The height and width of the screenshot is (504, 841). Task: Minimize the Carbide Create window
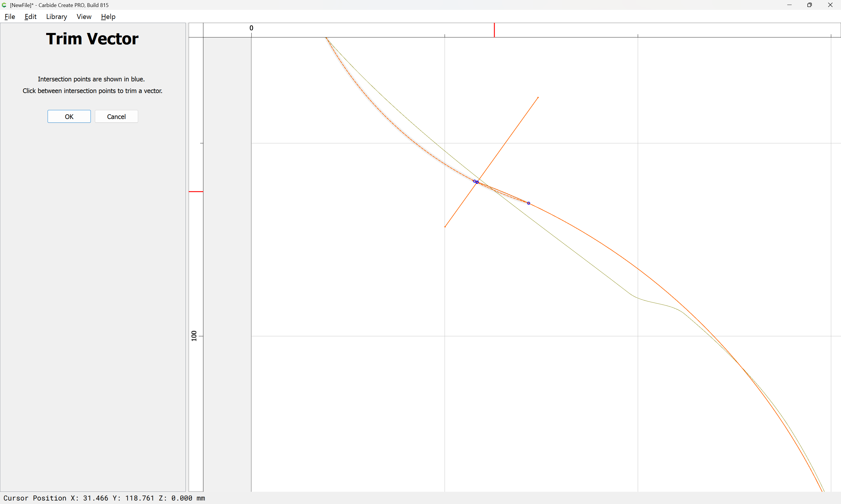coord(789,5)
